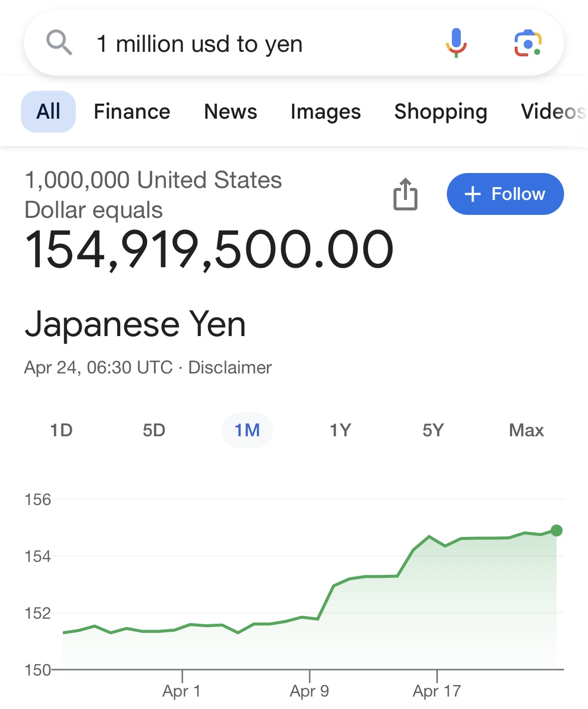Open the Finance tab

tap(132, 112)
